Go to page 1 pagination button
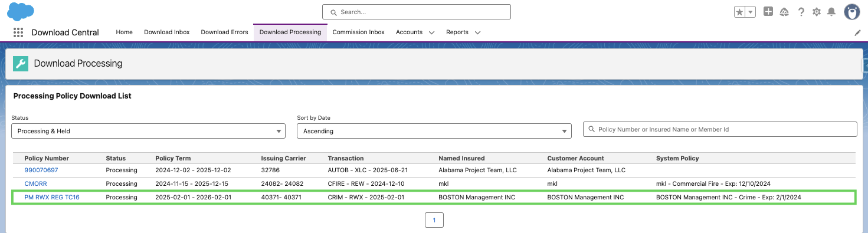 (x=434, y=220)
